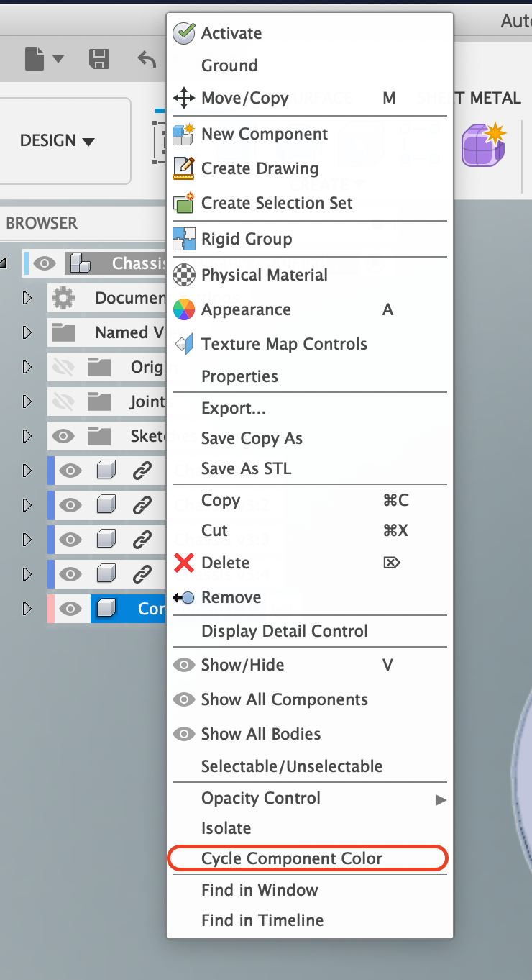Screen dimensions: 532x980
Task: Open the DESIGN workspace dropdown
Action: (x=58, y=141)
